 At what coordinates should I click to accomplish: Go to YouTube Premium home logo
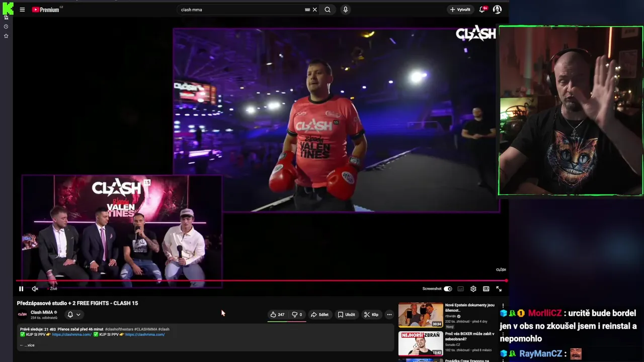[x=47, y=10]
